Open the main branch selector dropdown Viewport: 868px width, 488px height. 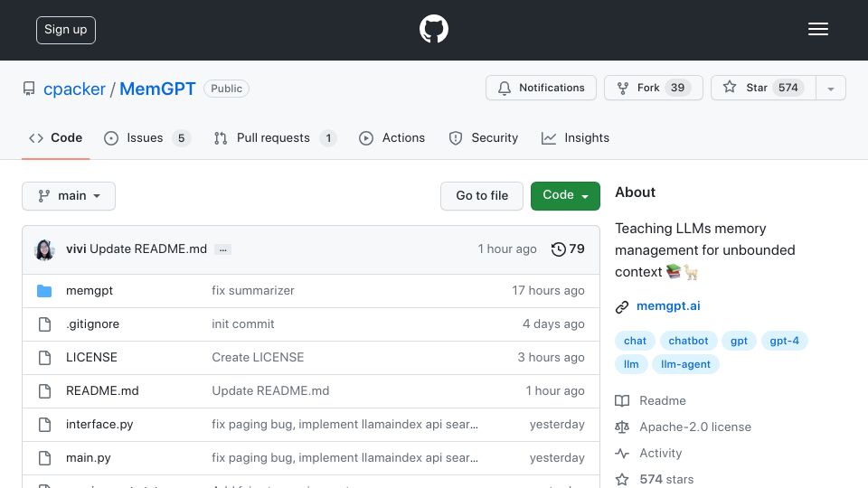69,196
